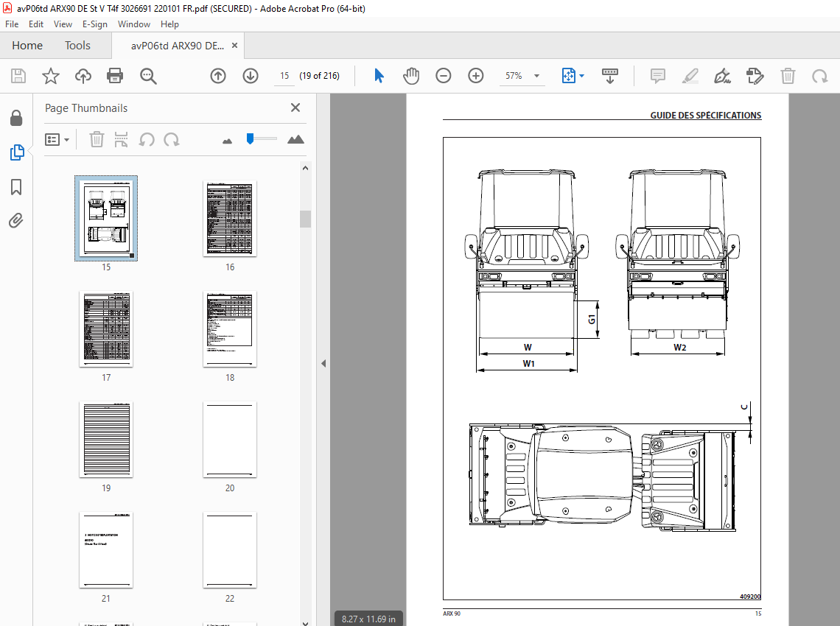Image resolution: width=840 pixels, height=626 pixels.
Task: Click the thumbnails panel scroll up arrow
Action: [x=305, y=168]
